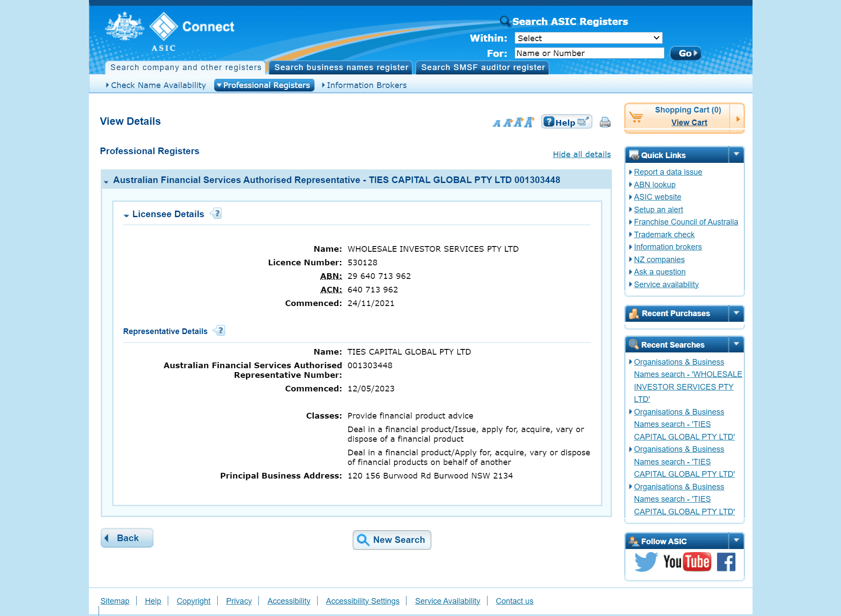Set text to second font size

pyautogui.click(x=508, y=123)
